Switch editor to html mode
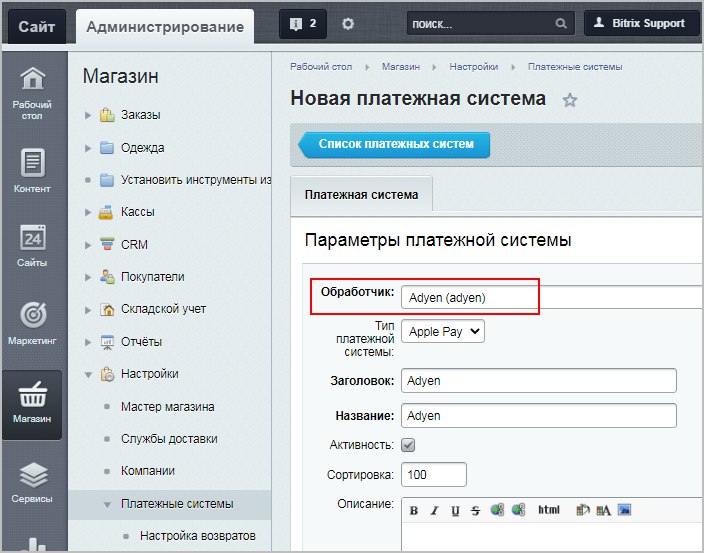 [x=549, y=510]
